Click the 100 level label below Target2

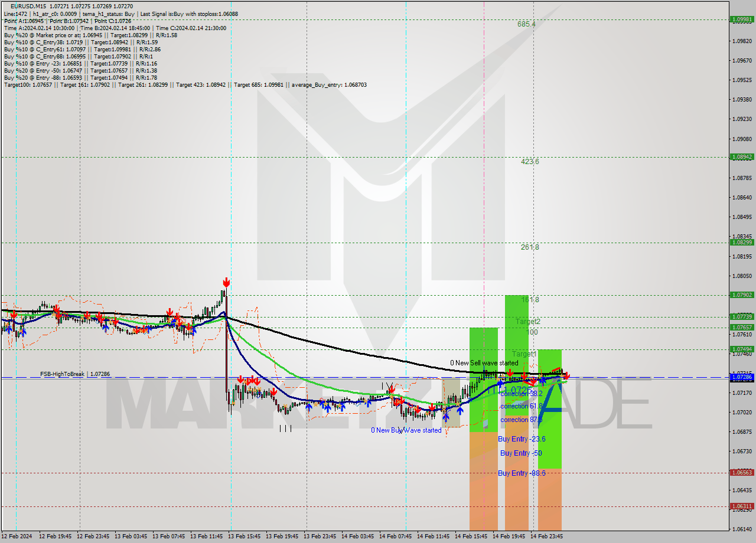tap(532, 332)
